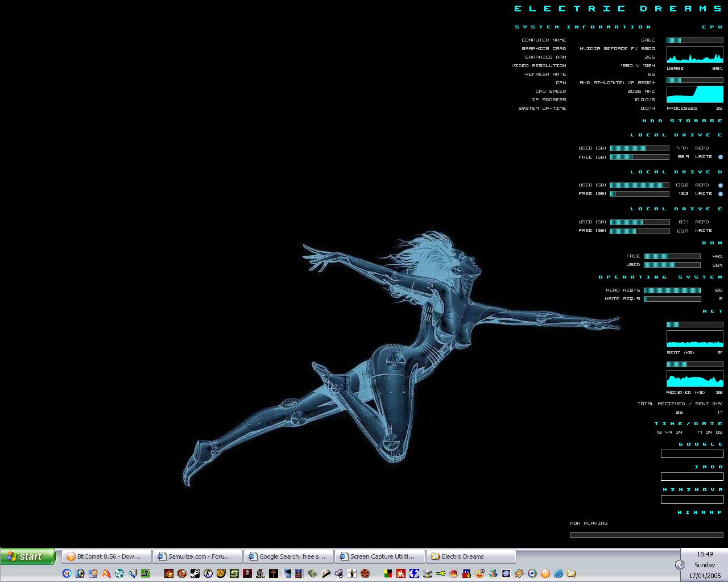
Task: Click the Total Recieved / Sent label
Action: [x=680, y=404]
